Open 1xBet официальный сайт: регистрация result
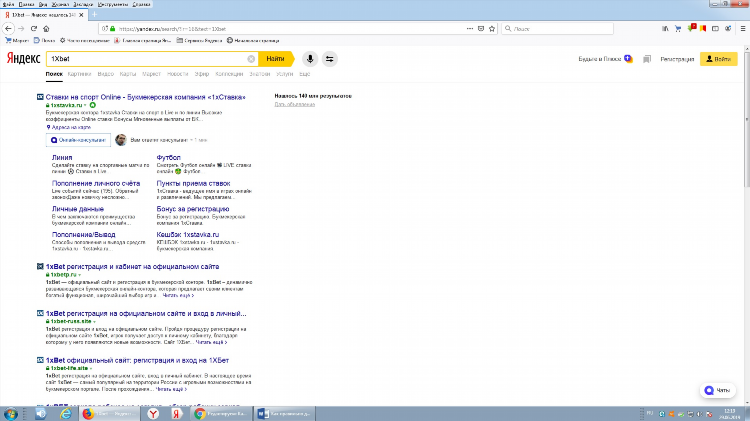 137,360
